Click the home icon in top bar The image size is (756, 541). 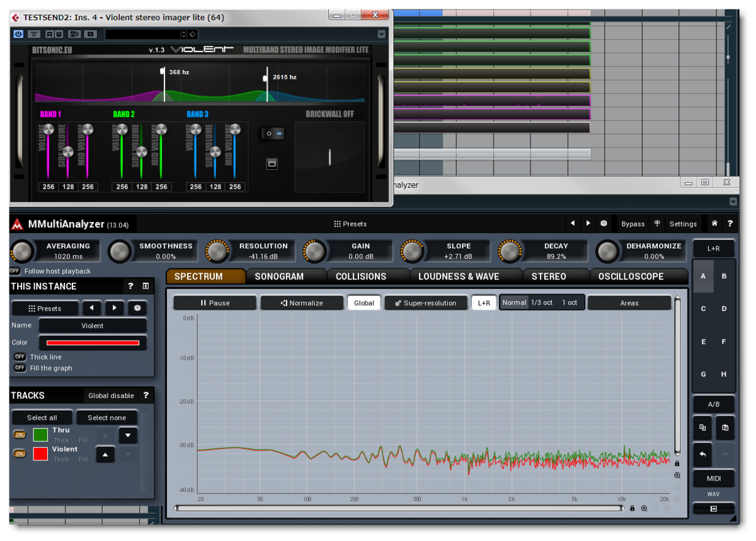click(x=714, y=224)
